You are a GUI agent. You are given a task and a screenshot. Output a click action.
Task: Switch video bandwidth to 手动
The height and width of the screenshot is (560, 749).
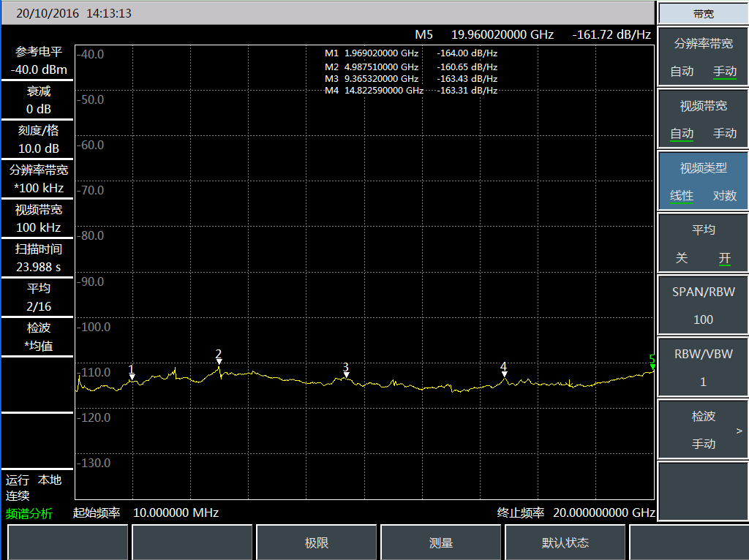tap(724, 134)
